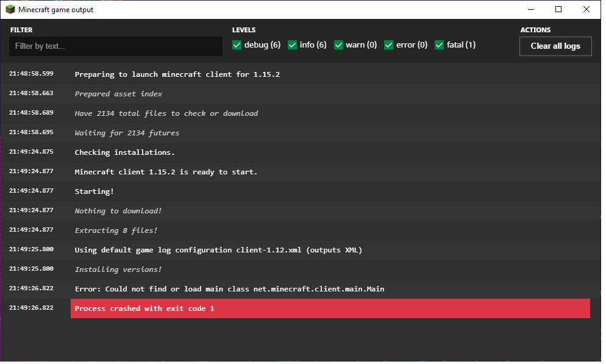Click the 'Waiting for 2134 futures' log entry
The width and height of the screenshot is (606, 364).
127,133
